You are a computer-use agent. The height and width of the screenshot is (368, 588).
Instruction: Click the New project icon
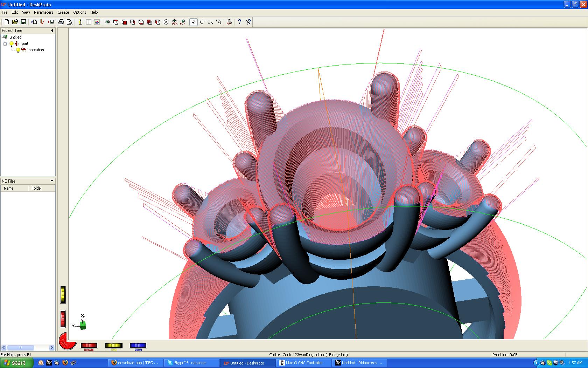7,22
